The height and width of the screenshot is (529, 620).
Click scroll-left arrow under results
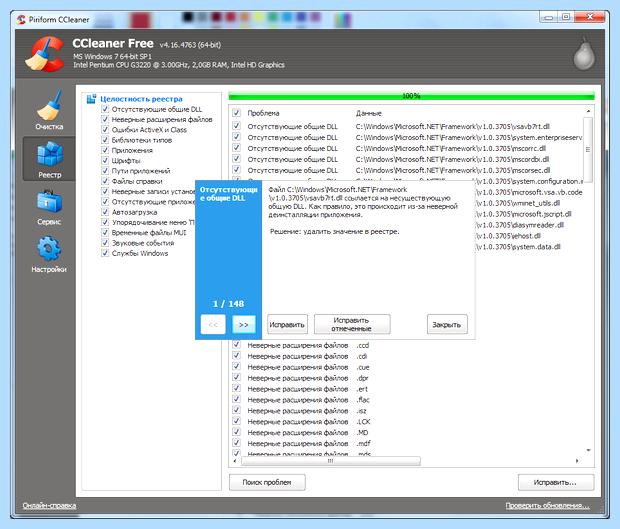pyautogui.click(x=235, y=461)
